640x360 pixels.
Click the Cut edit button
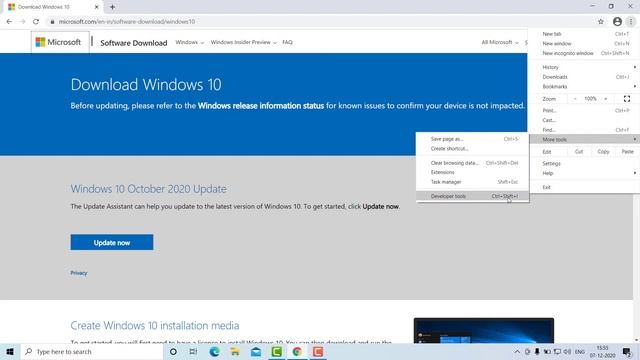pos(579,151)
